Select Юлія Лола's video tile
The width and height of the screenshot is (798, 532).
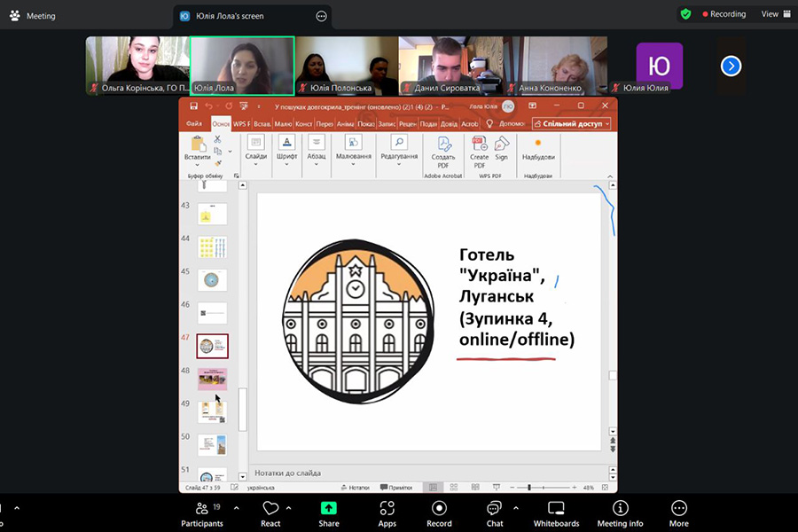[242, 66]
